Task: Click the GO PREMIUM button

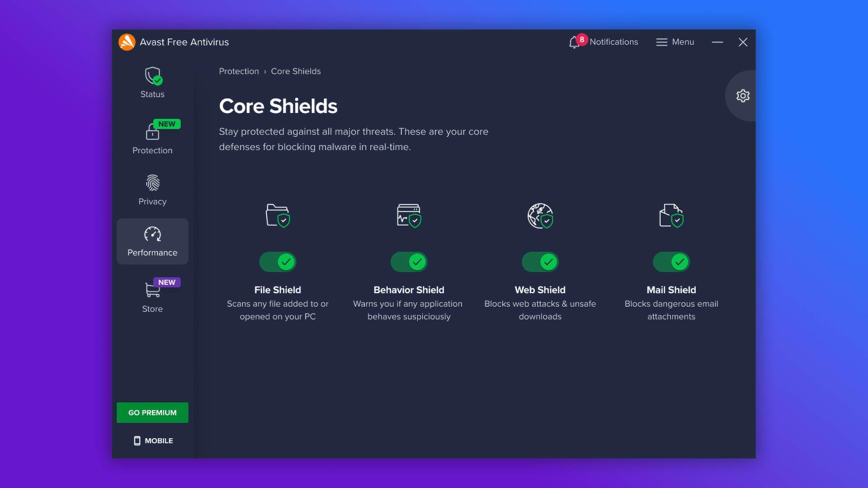Action: click(152, 413)
